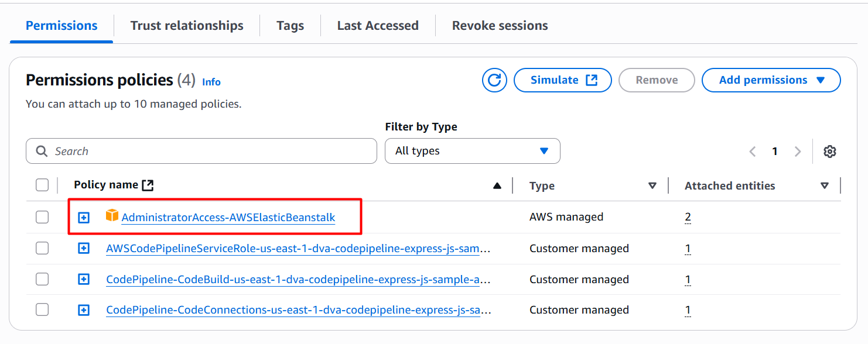Click external link icon beside Policy name header

pyautogui.click(x=148, y=185)
